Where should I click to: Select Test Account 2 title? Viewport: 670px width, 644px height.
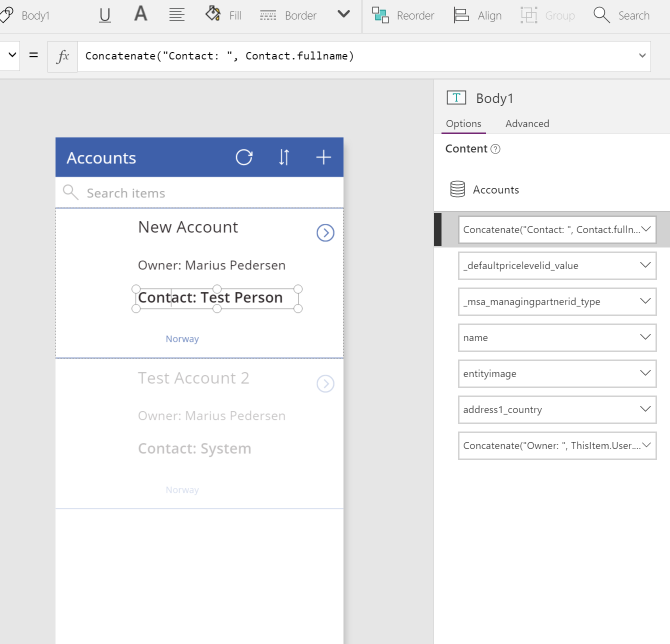coord(193,378)
